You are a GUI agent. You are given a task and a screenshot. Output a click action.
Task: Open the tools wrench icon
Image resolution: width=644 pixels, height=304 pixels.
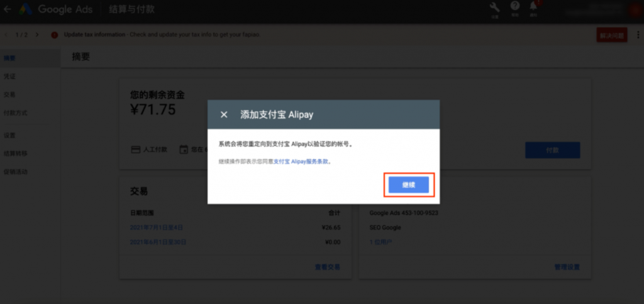495,8
